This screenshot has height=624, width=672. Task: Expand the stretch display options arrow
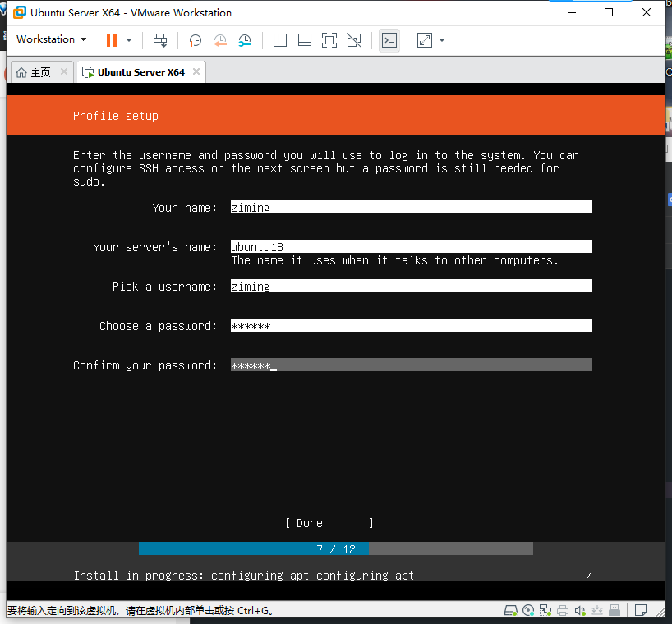442,40
